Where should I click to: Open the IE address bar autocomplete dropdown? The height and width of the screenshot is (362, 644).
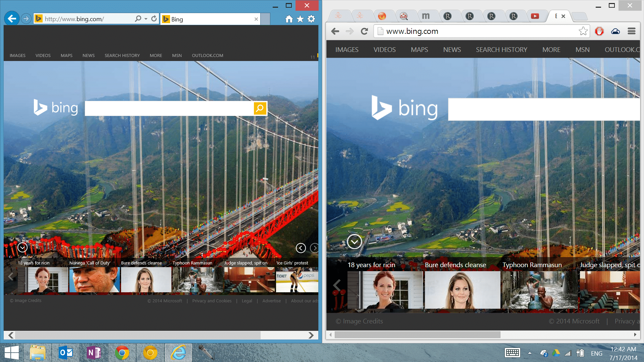click(x=146, y=19)
